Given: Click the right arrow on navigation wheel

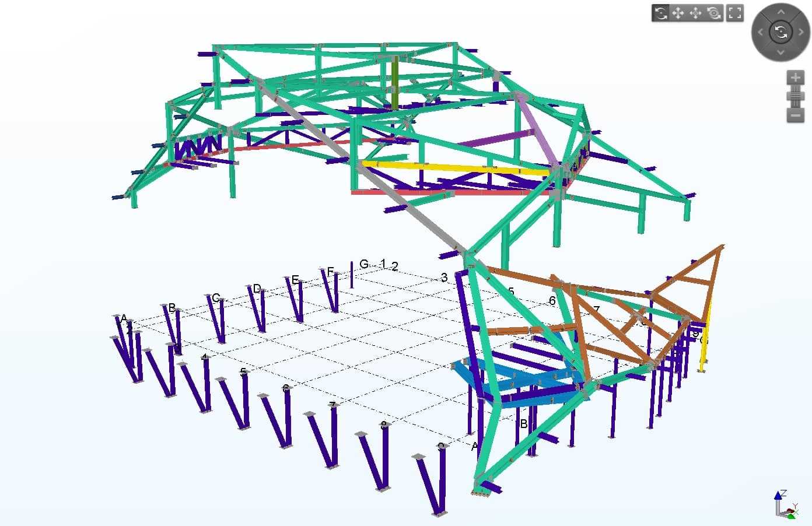Looking at the screenshot, I should coord(802,32).
